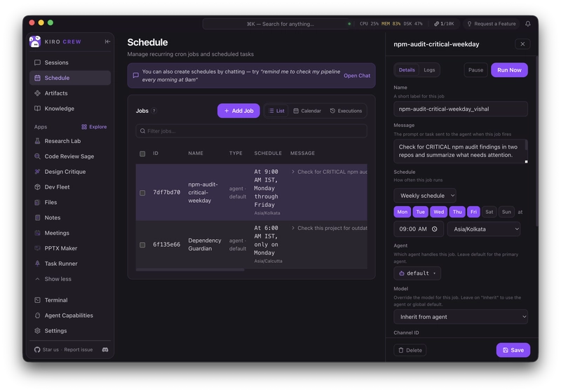
Task: Open Sessions in the sidebar
Action: pyautogui.click(x=70, y=62)
